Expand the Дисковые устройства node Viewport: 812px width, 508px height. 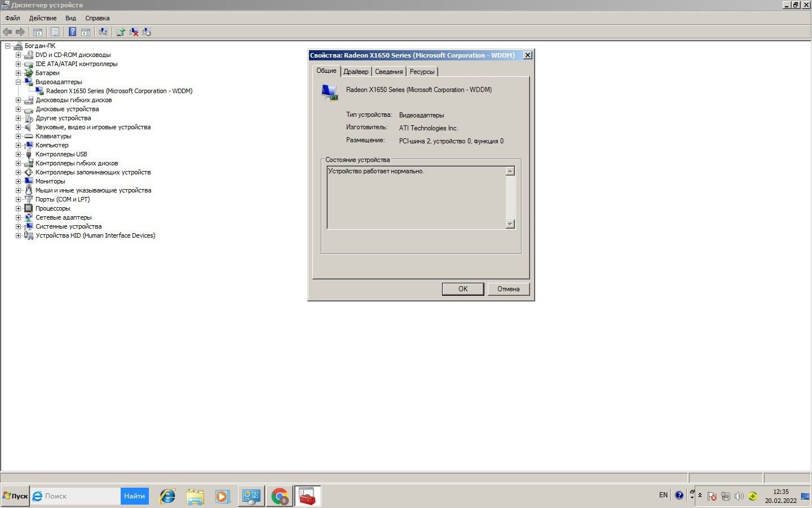[18, 109]
